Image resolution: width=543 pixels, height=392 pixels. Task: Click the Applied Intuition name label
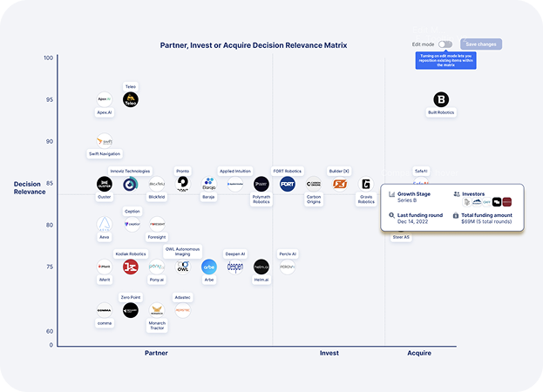click(235, 172)
